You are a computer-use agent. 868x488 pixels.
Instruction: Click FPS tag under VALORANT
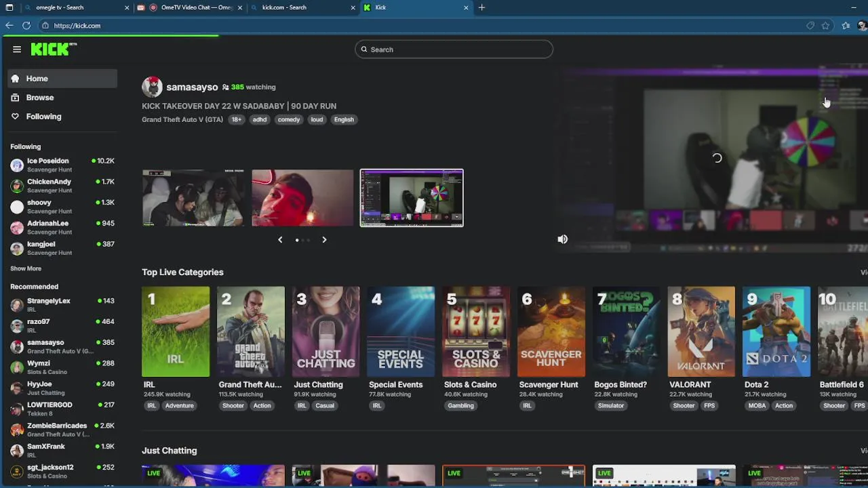[709, 406]
